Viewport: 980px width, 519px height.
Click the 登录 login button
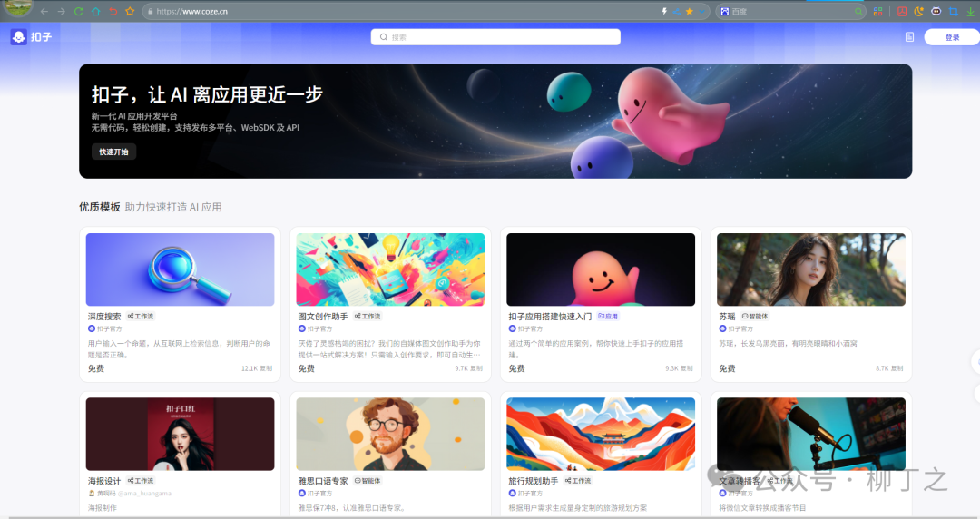pyautogui.click(x=952, y=37)
